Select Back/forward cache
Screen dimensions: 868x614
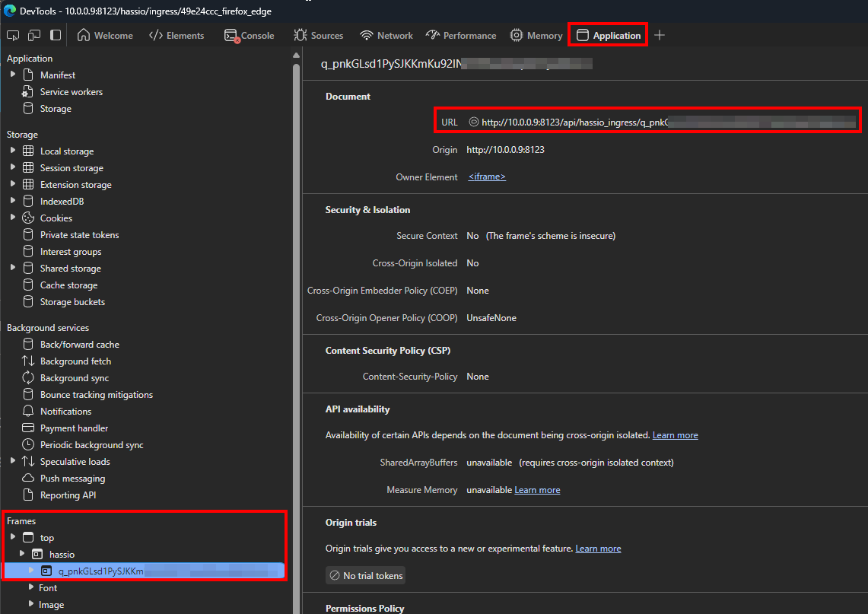80,345
